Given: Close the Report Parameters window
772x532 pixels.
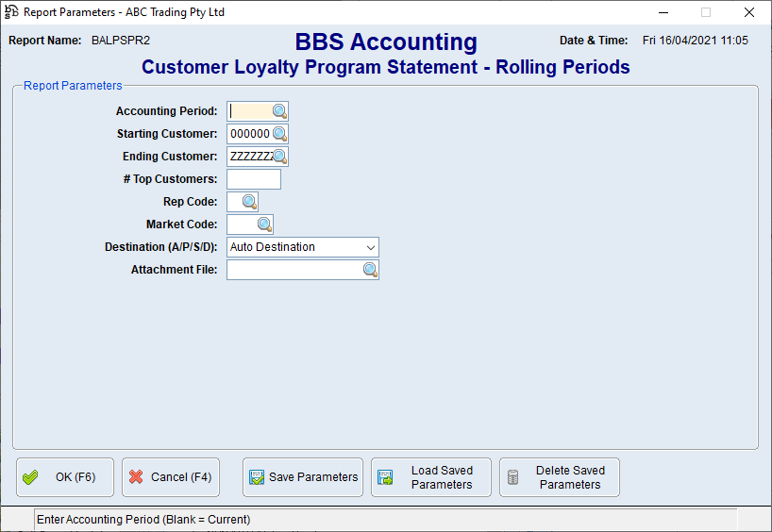Looking at the screenshot, I should click(x=749, y=12).
